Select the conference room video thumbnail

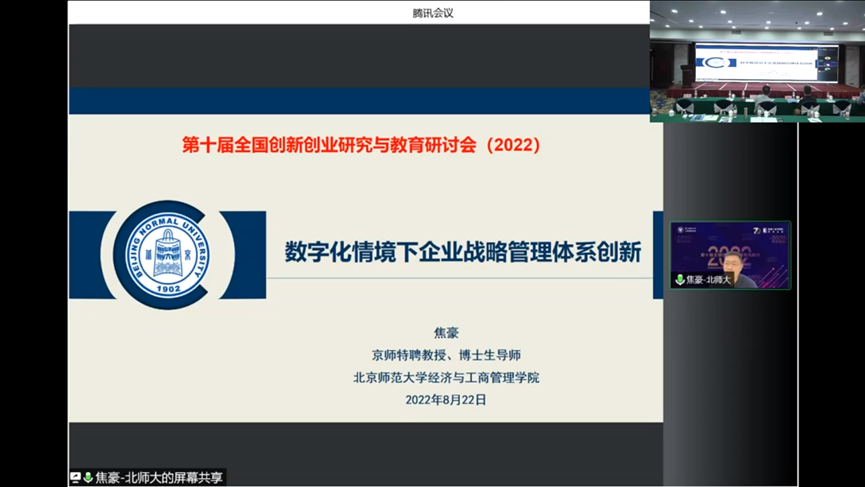point(756,62)
